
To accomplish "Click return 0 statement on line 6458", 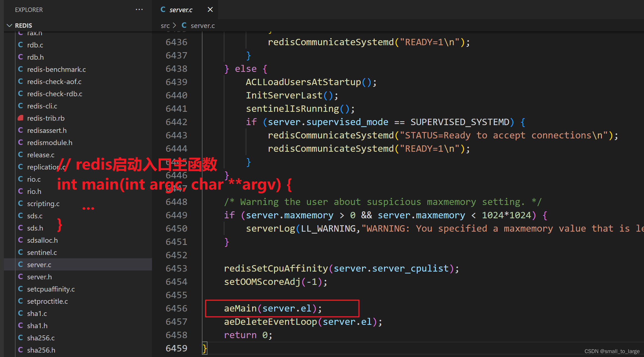I will pos(248,335).
